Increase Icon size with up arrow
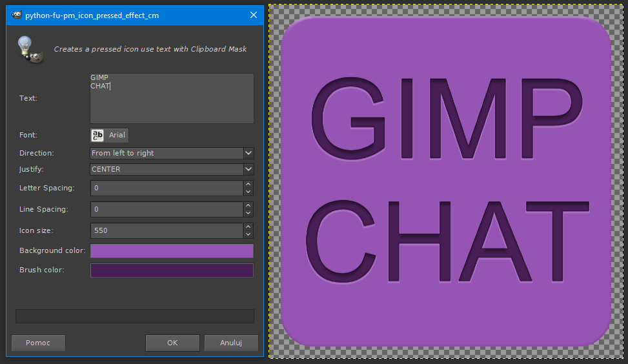Image resolution: width=628 pixels, height=364 pixels. coord(248,227)
